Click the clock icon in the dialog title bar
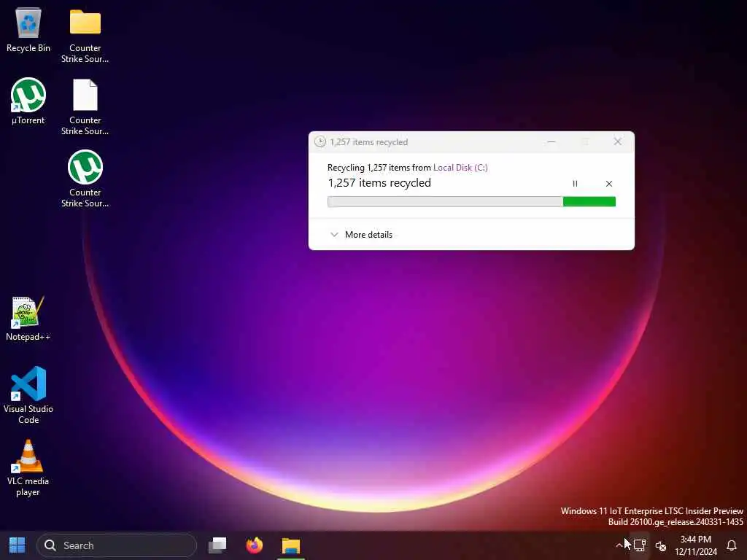747x560 pixels. 320,142
